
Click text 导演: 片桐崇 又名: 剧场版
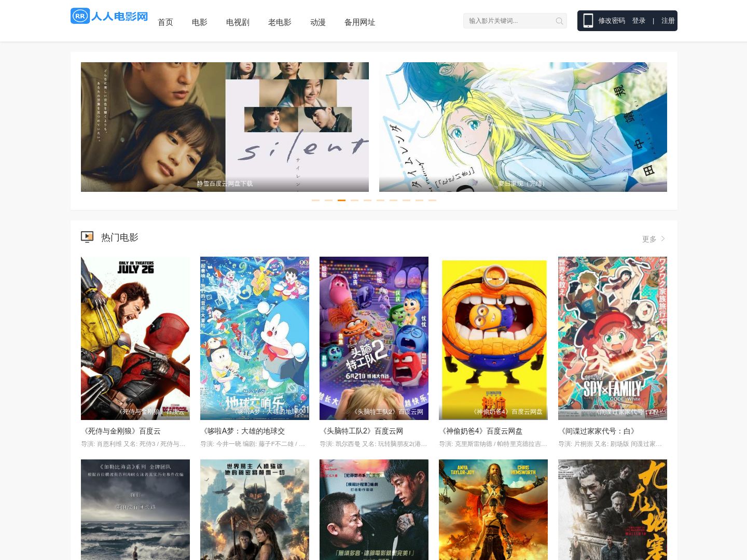(x=610, y=444)
